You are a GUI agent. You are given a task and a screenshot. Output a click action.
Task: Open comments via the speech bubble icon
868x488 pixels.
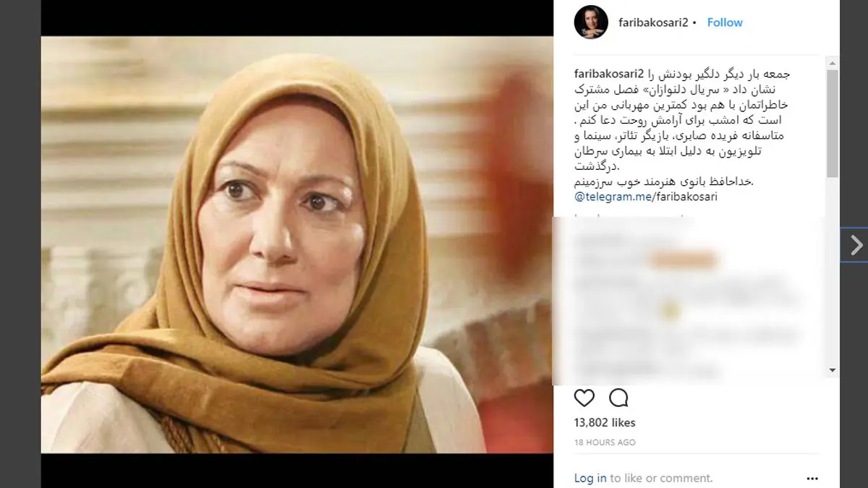tap(618, 398)
